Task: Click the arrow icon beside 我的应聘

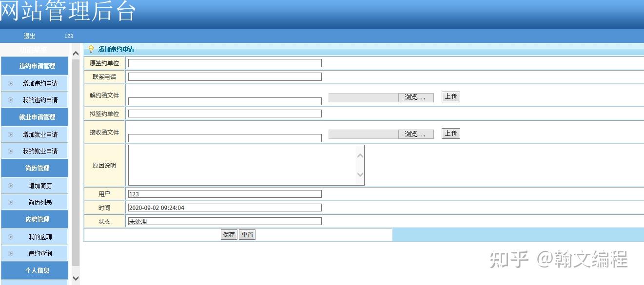Action: coord(11,236)
